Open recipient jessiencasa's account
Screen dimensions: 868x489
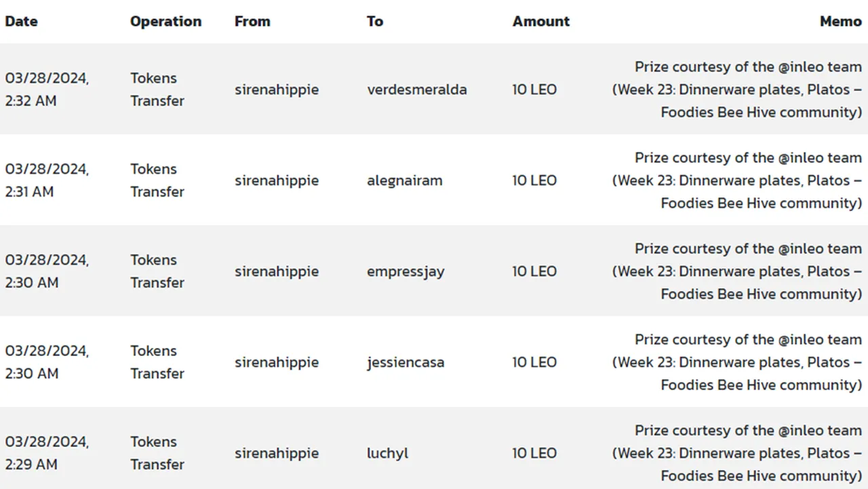[406, 362]
